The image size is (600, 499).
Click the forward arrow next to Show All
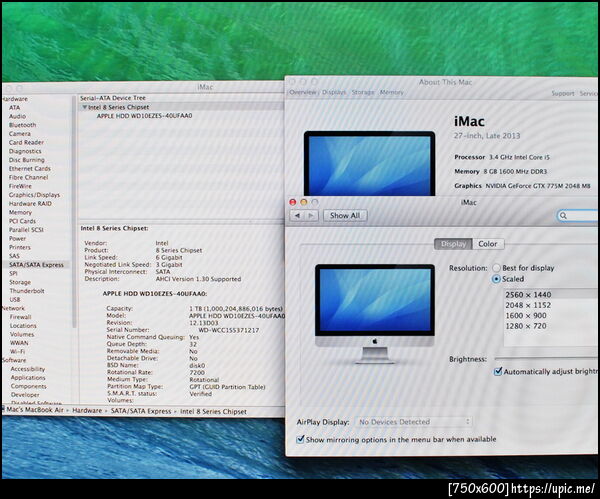[x=311, y=215]
